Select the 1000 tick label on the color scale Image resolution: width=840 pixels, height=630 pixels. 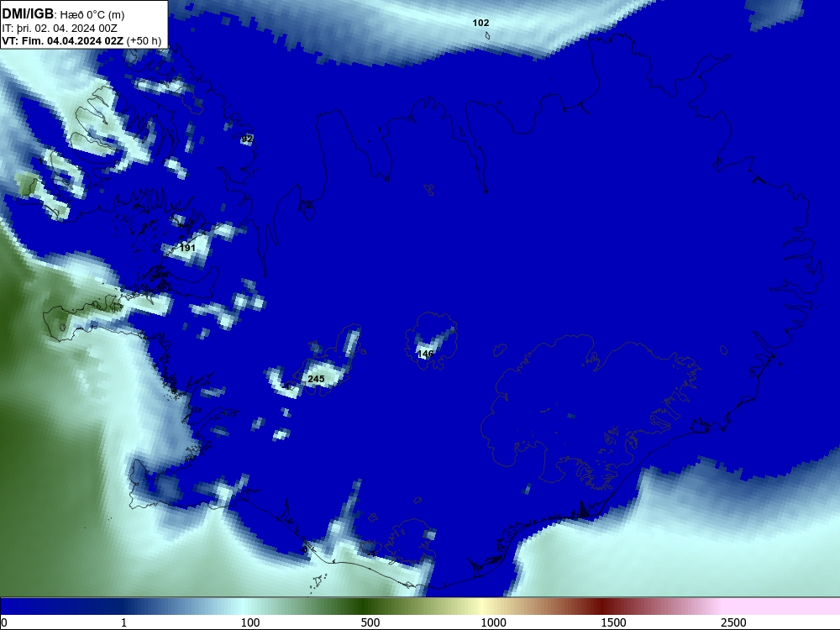click(x=493, y=622)
